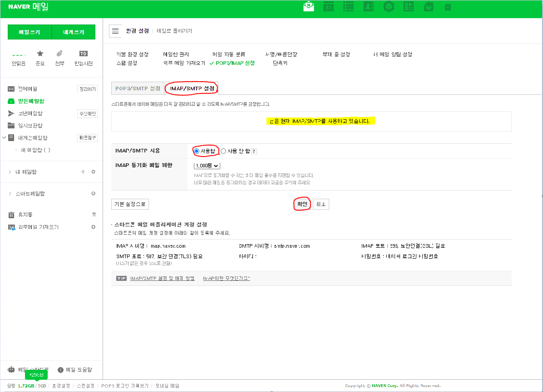Screen dimensions: 543x392
Task: Switch to IMAP/SMTP 설정 tab
Action: (192, 88)
